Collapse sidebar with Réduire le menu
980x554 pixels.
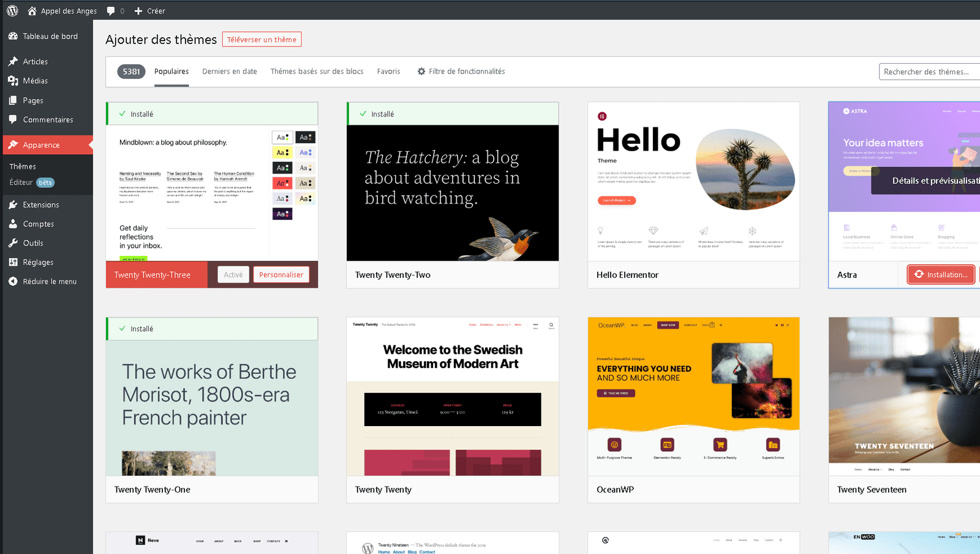pyautogui.click(x=42, y=282)
